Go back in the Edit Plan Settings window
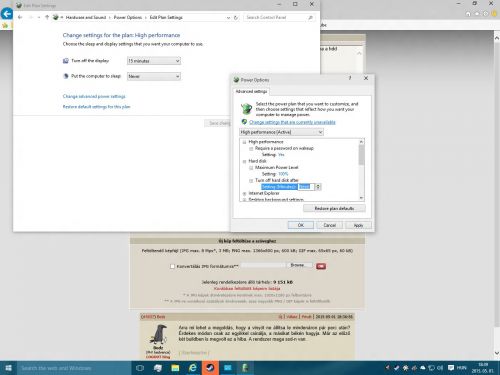Image resolution: width=500 pixels, height=375 pixels. coord(20,17)
